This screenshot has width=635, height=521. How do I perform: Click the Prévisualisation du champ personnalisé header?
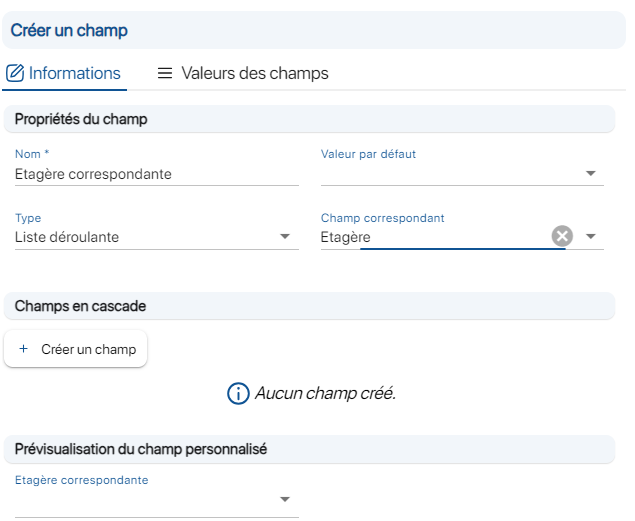(309, 449)
